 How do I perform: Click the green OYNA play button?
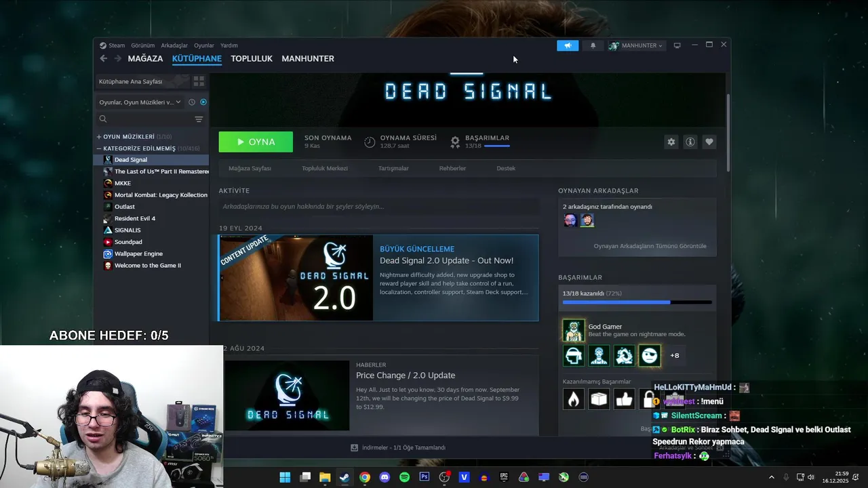pyautogui.click(x=256, y=142)
